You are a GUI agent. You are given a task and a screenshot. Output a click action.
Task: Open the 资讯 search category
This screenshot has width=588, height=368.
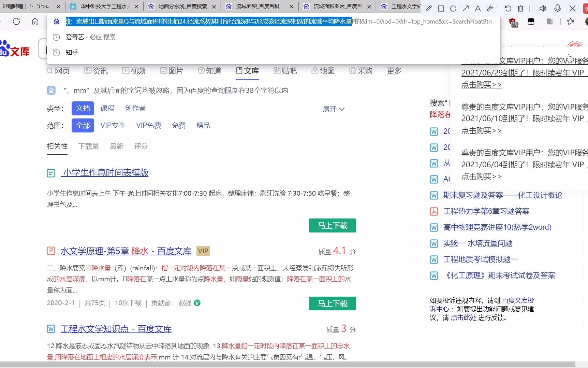click(96, 71)
